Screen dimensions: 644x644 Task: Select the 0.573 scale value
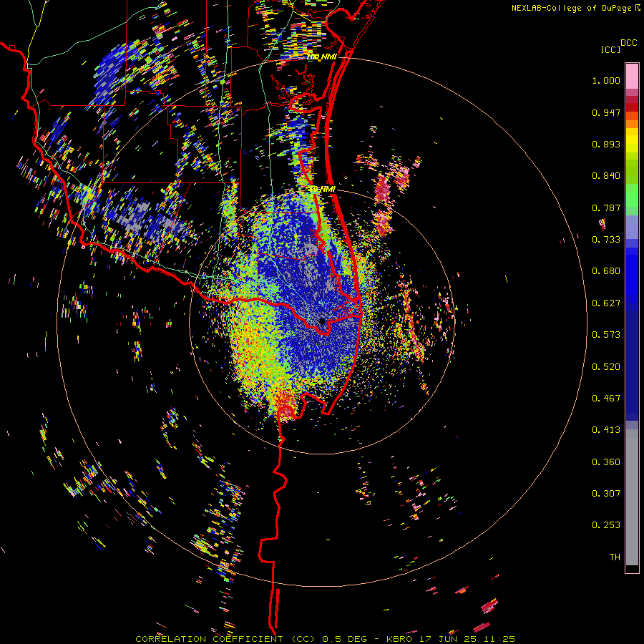click(606, 335)
